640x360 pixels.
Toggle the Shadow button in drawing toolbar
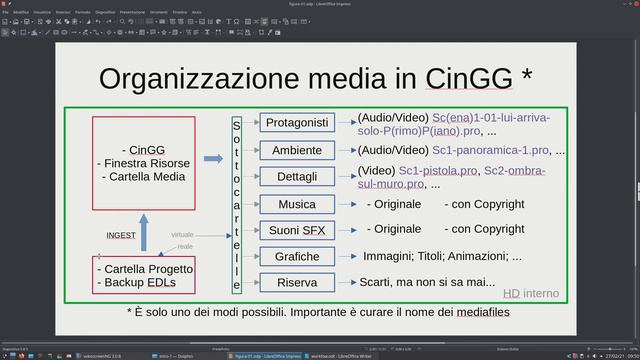point(231,32)
